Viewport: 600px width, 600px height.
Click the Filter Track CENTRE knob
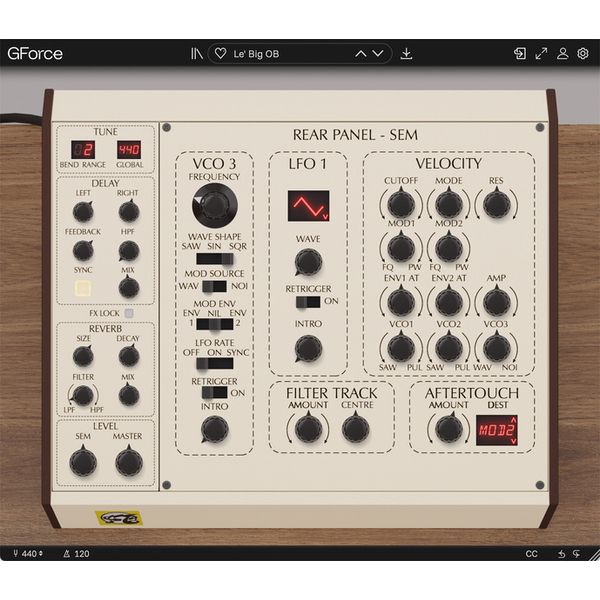point(355,429)
